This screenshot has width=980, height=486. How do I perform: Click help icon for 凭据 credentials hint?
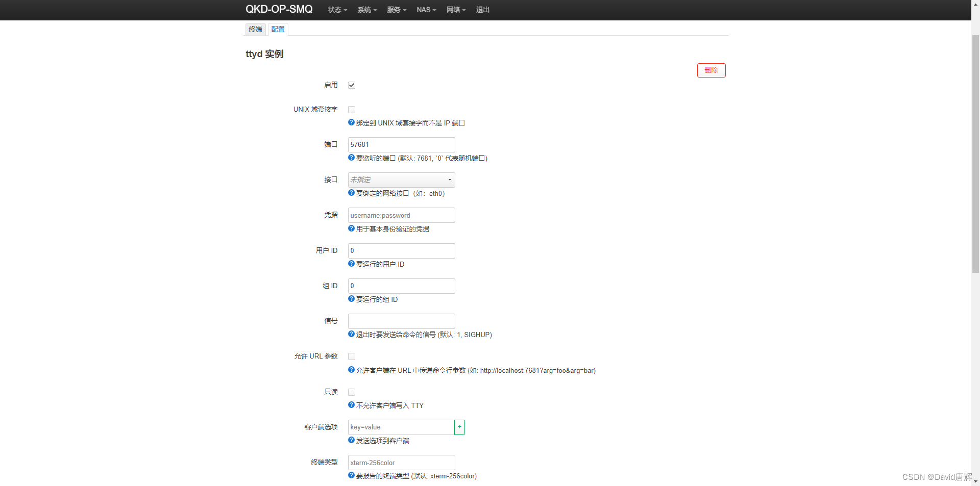[x=351, y=228]
